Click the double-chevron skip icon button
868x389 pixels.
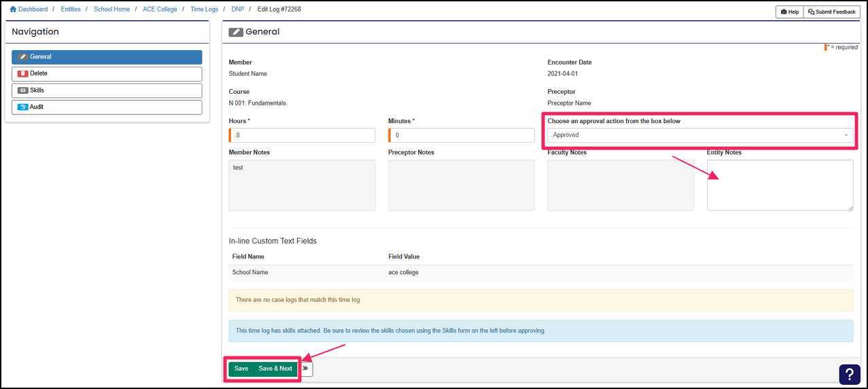(306, 369)
